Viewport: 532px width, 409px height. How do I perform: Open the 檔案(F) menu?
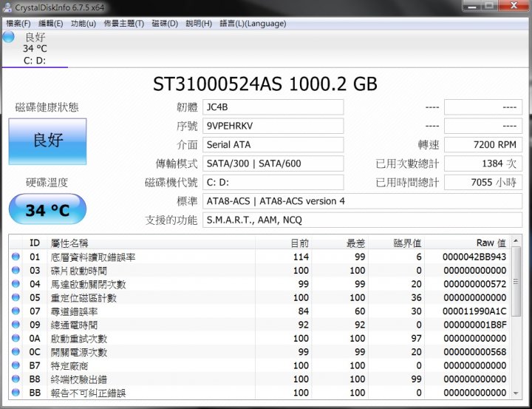pyautogui.click(x=18, y=24)
